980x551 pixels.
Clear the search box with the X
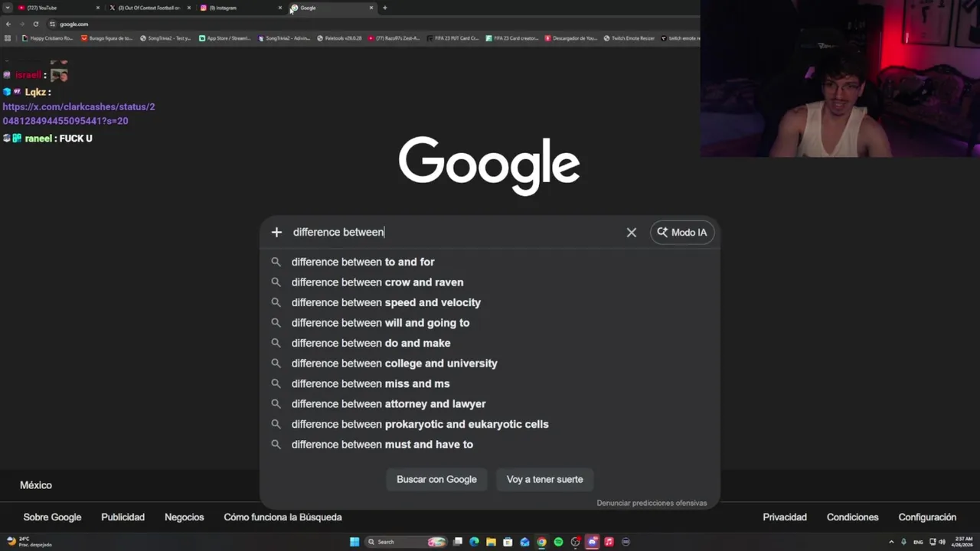(632, 233)
